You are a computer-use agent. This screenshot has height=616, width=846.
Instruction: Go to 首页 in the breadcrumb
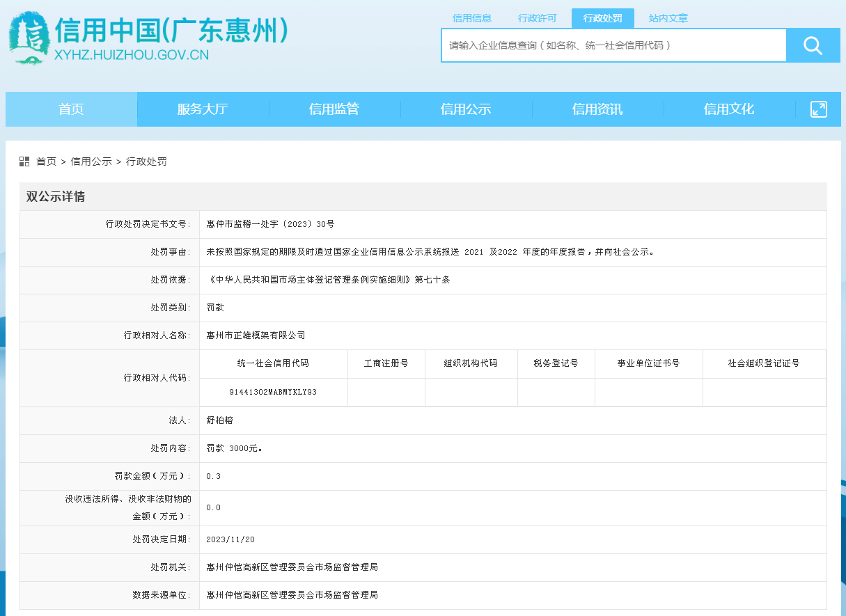tap(46, 161)
